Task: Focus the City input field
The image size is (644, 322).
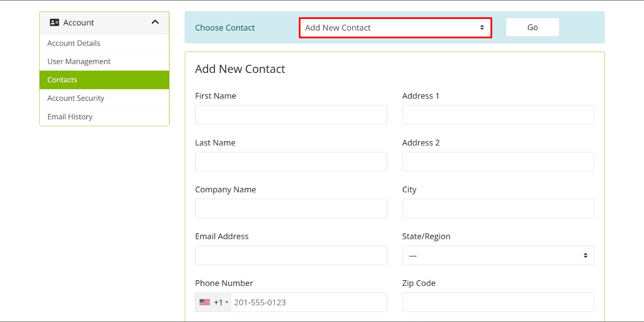Action: (x=498, y=209)
